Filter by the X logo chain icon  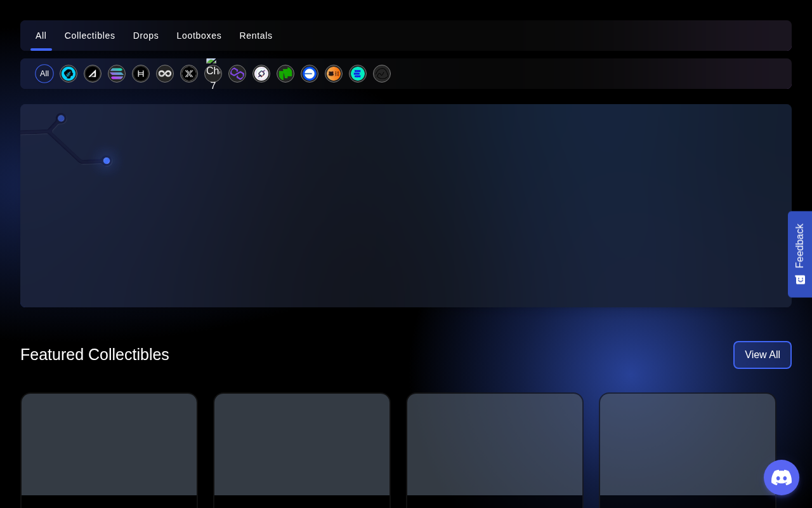tap(189, 74)
